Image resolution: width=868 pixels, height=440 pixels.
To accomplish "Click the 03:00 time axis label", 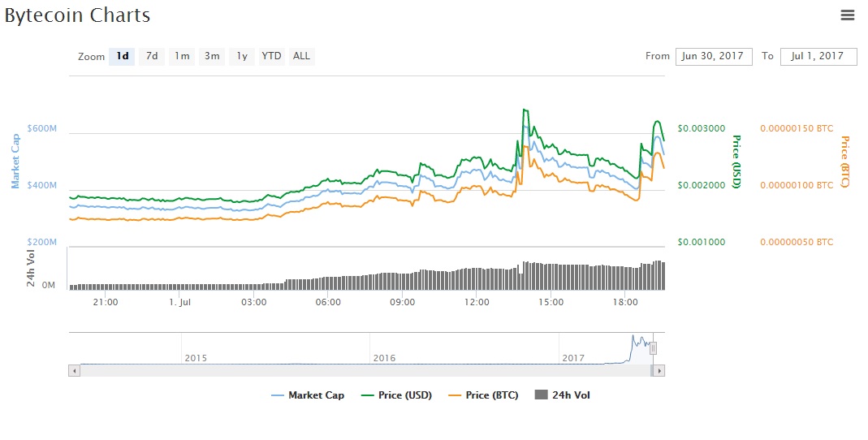I will coord(253,302).
